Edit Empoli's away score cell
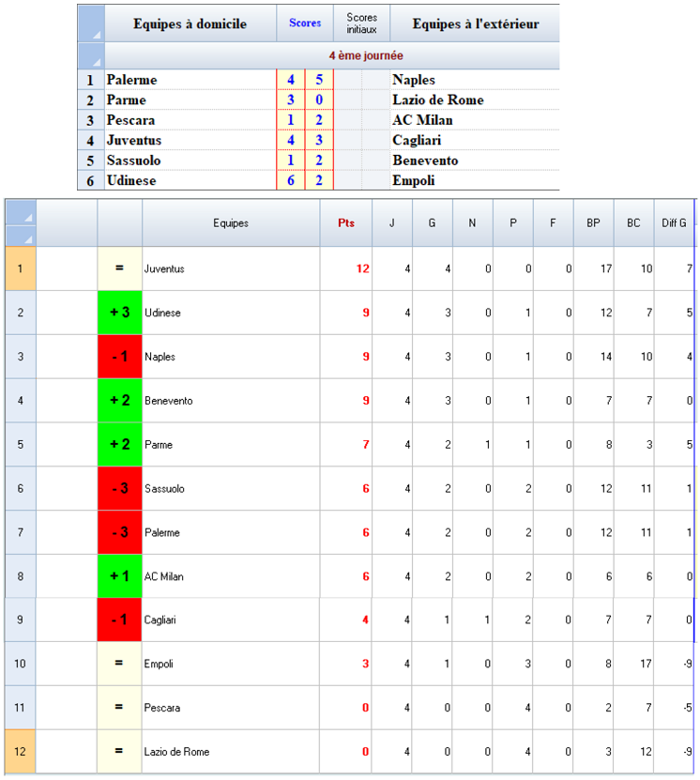Image resolution: width=700 pixels, height=780 pixels. click(319, 181)
